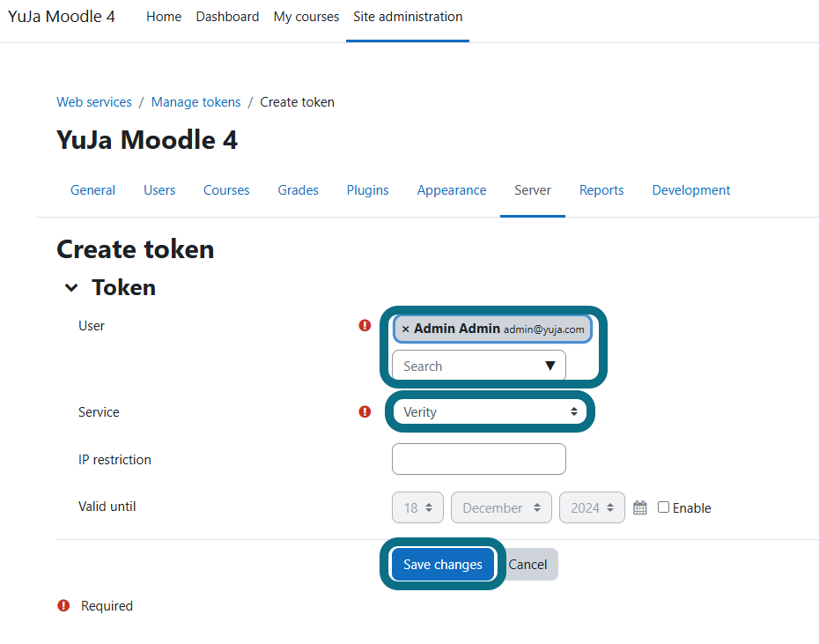Switch to the Grades tab
Viewport: 819px width, 644px height.
(x=298, y=190)
